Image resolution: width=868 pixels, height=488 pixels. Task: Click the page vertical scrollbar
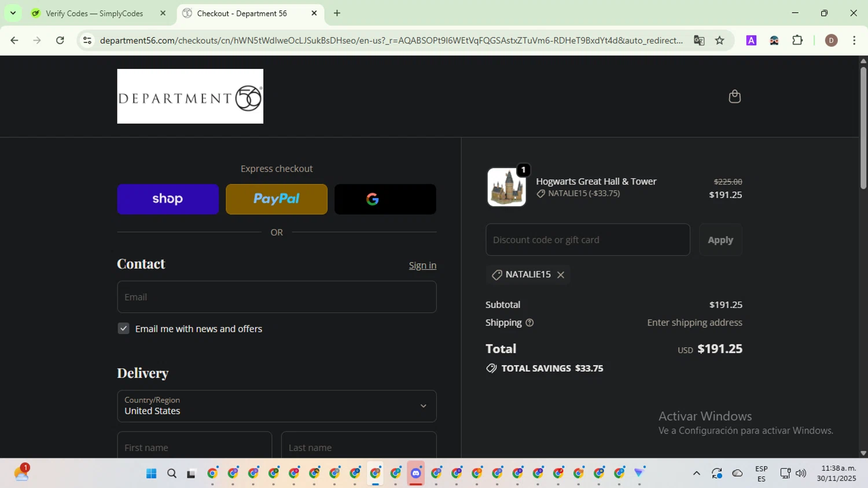(x=863, y=129)
